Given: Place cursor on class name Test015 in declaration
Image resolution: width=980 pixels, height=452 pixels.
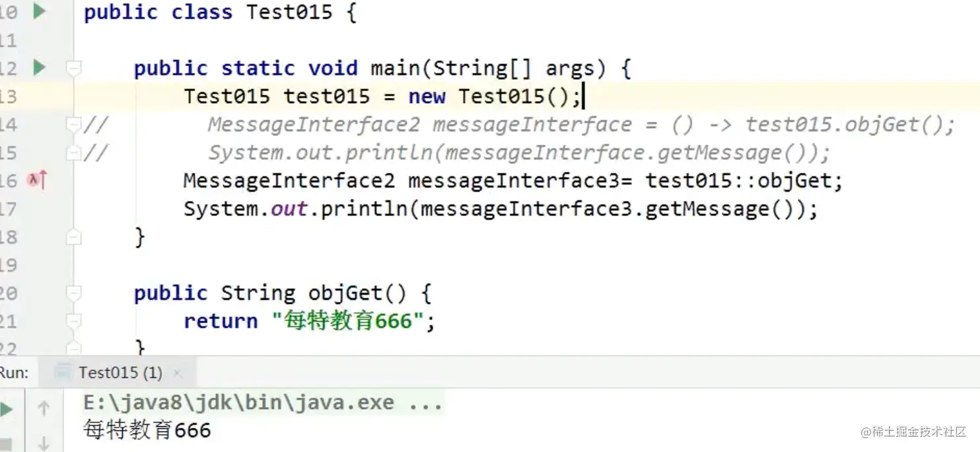Looking at the screenshot, I should [289, 12].
